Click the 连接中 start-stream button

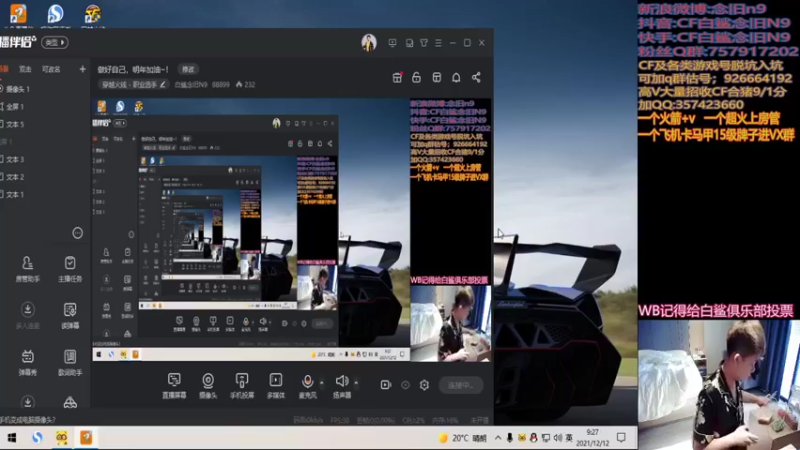coord(461,385)
